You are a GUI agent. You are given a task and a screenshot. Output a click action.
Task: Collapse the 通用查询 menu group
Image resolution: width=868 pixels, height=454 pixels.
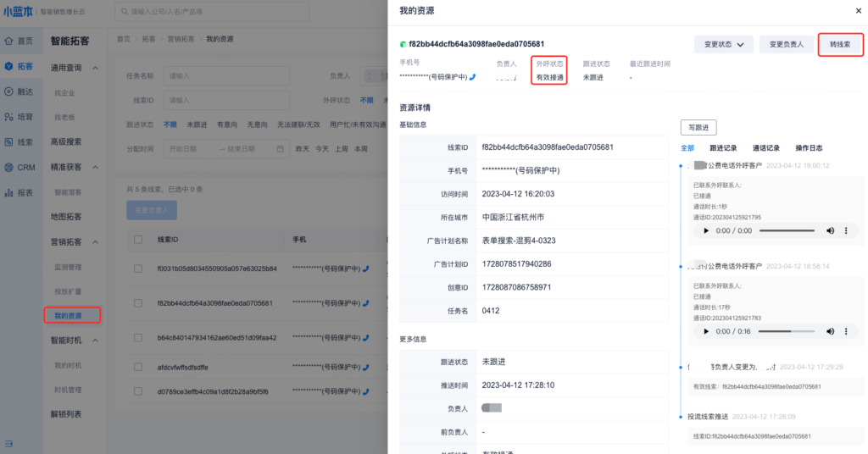point(95,68)
